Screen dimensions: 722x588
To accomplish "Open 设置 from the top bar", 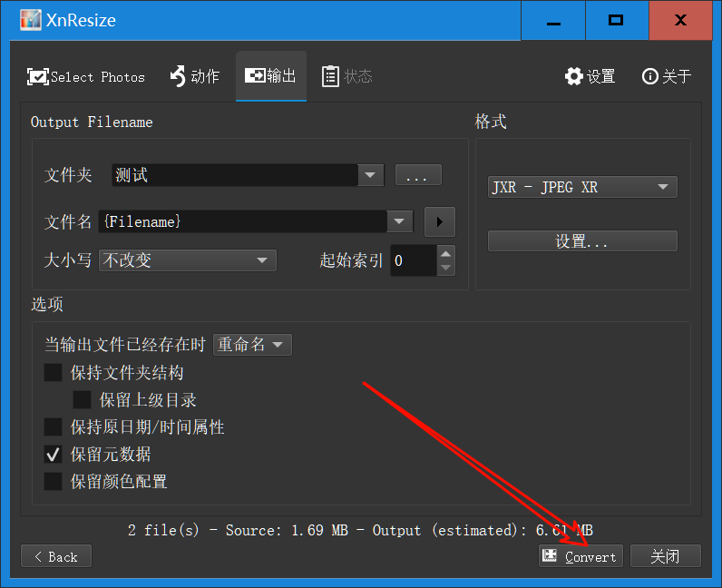I will (590, 76).
